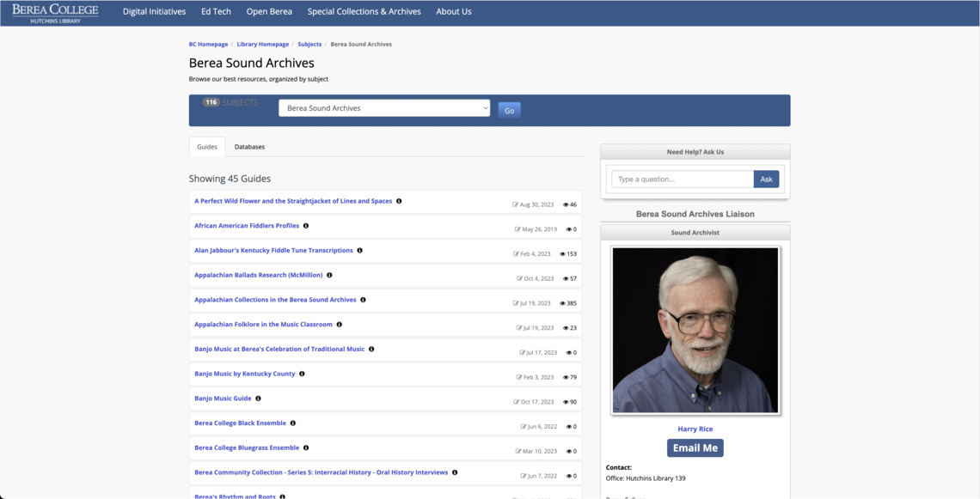Expand the Digital Initiatives menu
Image resolution: width=980 pixels, height=499 pixels.
click(154, 12)
